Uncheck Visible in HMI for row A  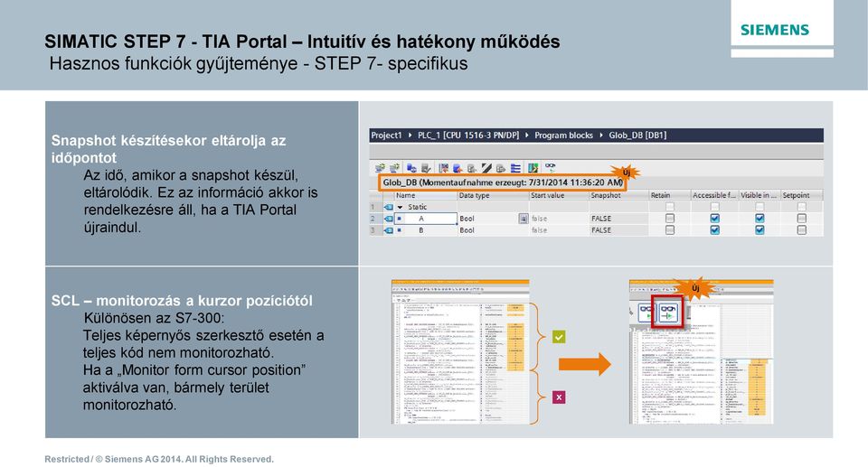tap(759, 219)
